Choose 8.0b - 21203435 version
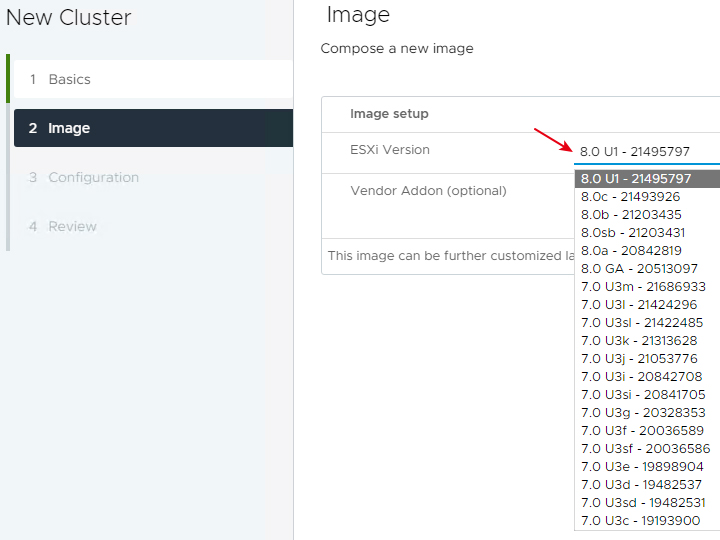The height and width of the screenshot is (540, 720). 647,214
